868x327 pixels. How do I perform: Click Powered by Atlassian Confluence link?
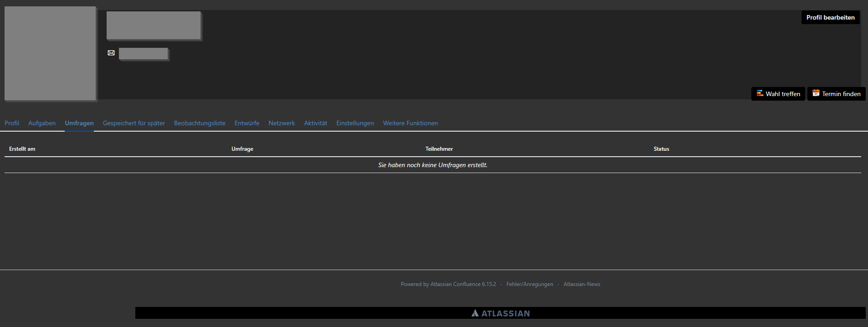(448, 284)
